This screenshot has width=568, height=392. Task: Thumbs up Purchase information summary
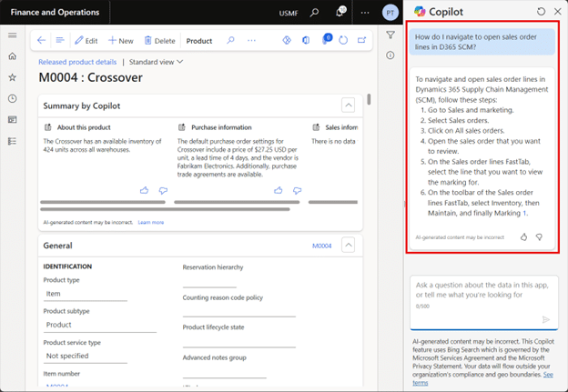[x=279, y=190]
